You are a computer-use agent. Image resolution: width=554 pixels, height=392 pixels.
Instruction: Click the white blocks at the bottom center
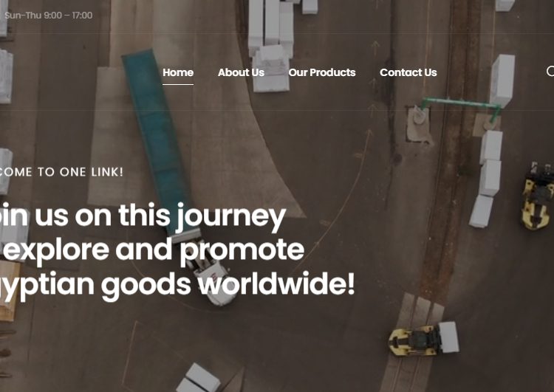(x=199, y=379)
